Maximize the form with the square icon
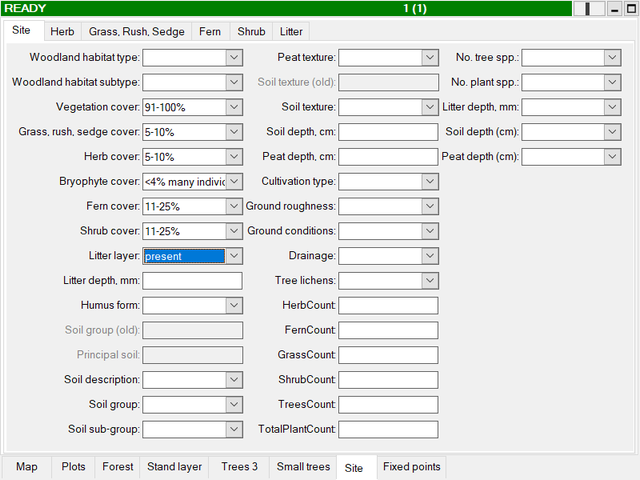Viewport: 640px width, 480px height. (630, 8)
